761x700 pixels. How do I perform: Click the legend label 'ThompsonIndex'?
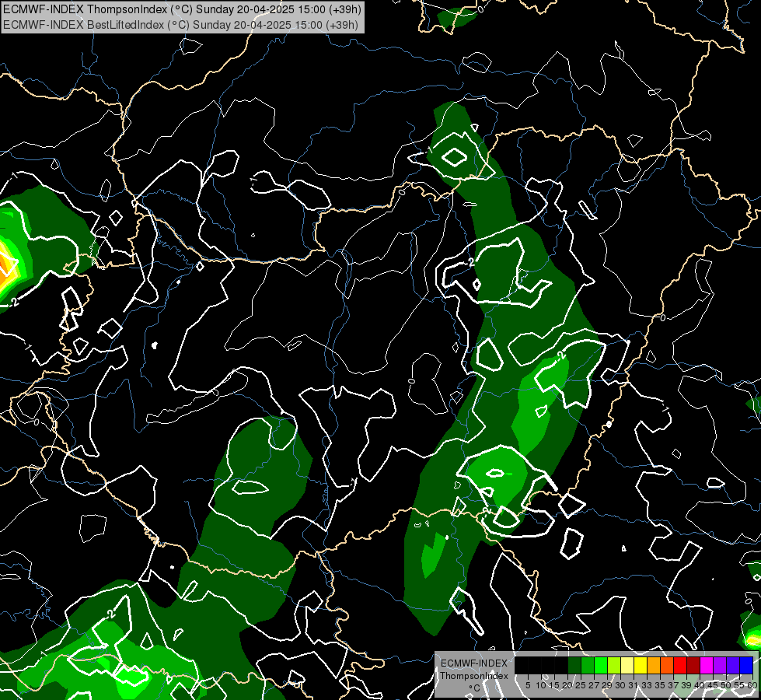474,676
